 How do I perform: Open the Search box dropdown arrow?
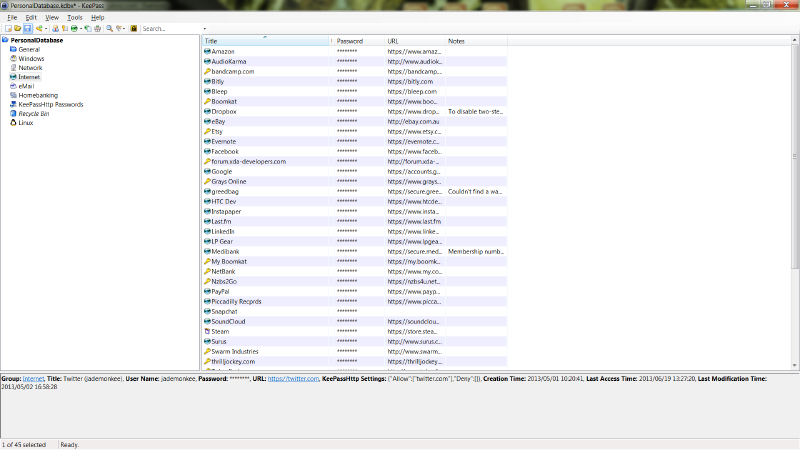205,29
